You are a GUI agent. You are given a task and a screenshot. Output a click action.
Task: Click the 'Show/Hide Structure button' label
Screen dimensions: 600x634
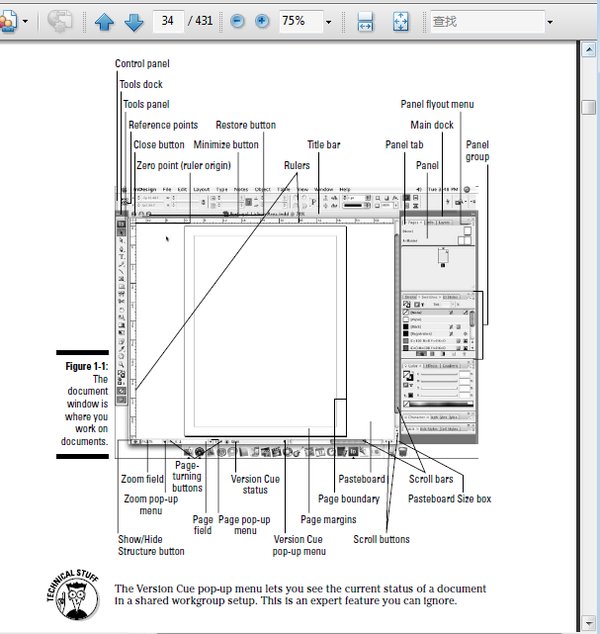coord(151,545)
